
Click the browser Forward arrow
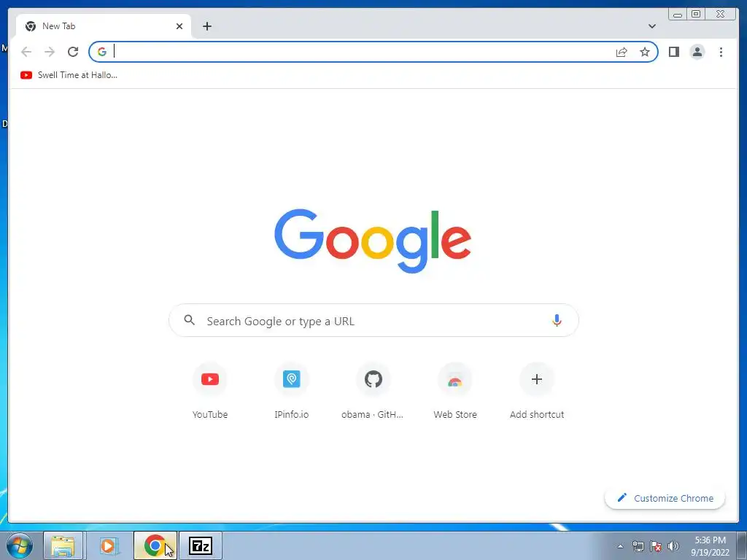pyautogui.click(x=50, y=52)
